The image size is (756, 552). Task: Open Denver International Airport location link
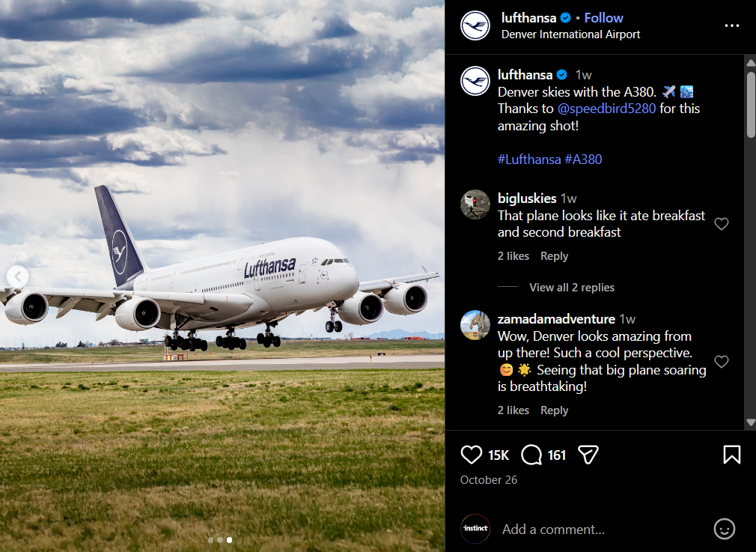point(570,34)
